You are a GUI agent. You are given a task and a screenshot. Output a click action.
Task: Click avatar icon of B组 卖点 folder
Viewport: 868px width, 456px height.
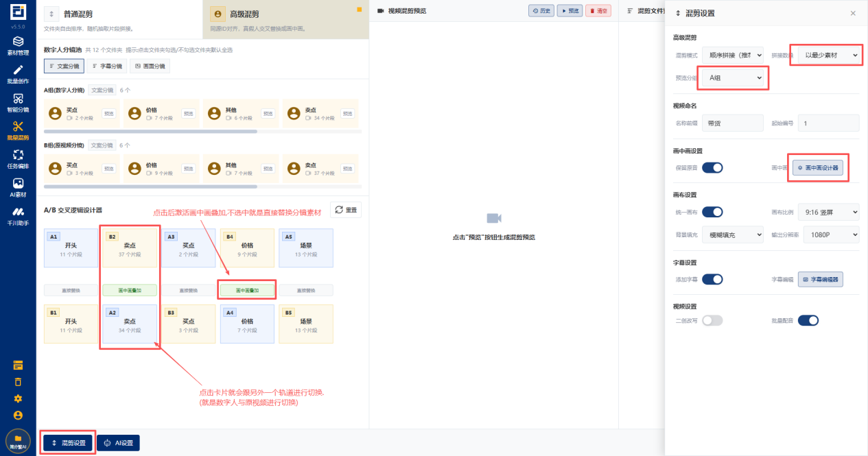(x=294, y=169)
